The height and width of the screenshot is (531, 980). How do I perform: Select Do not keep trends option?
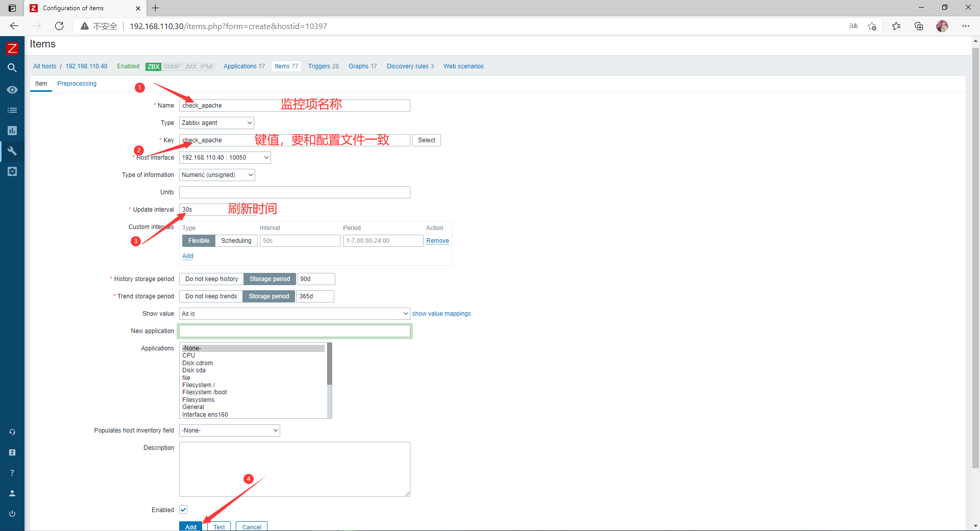coord(211,296)
